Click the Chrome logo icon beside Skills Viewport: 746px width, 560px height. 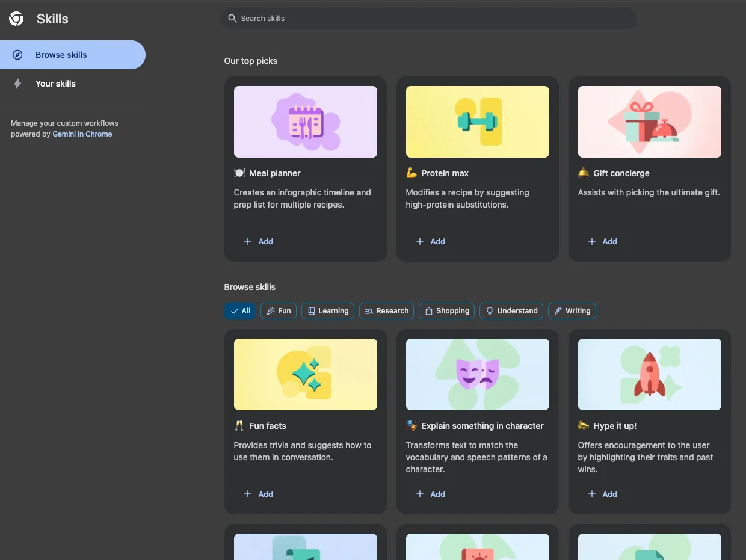(x=17, y=19)
